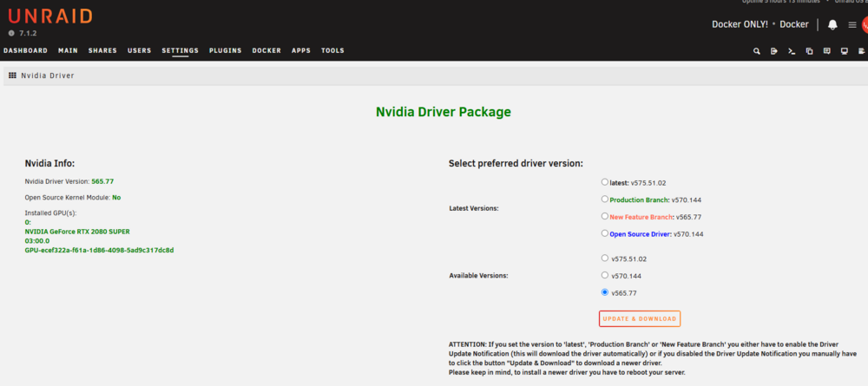Click the Nvidia Driver section title

pos(48,75)
